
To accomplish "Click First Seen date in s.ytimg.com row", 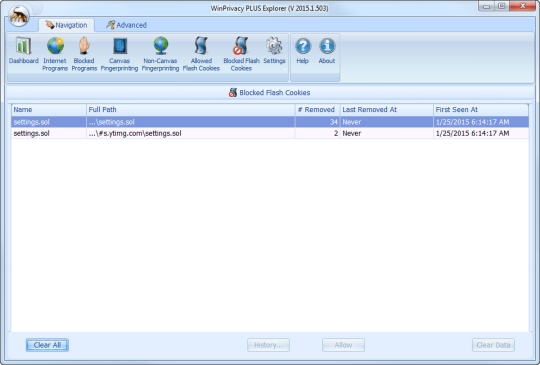I will [x=481, y=133].
